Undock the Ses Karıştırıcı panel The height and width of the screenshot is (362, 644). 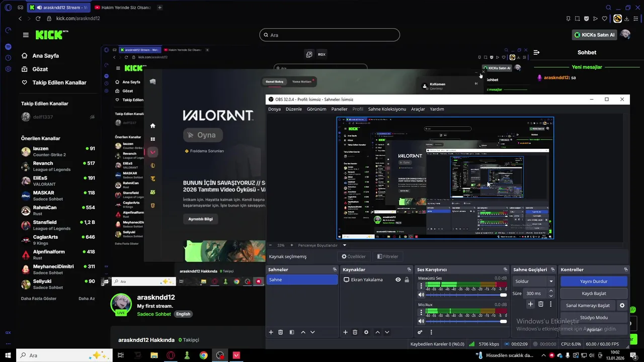[505, 270]
